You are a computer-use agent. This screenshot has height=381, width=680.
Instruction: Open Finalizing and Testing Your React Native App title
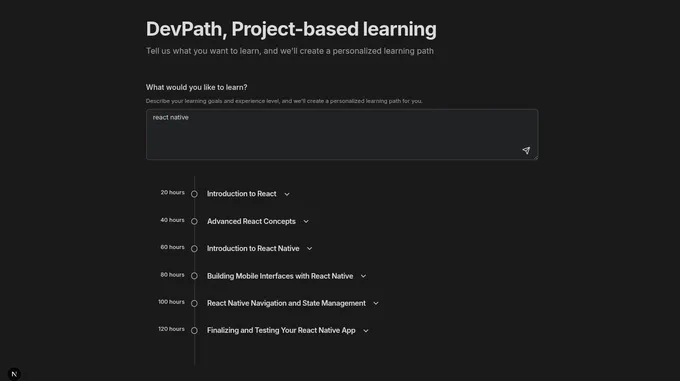click(x=281, y=330)
